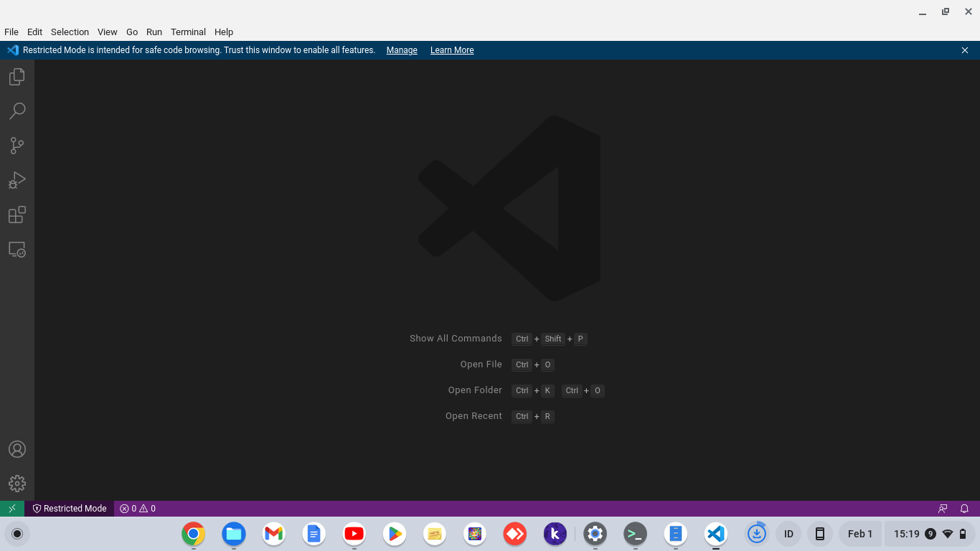Open the Files app from shelf
The image size is (980, 551).
(234, 534)
